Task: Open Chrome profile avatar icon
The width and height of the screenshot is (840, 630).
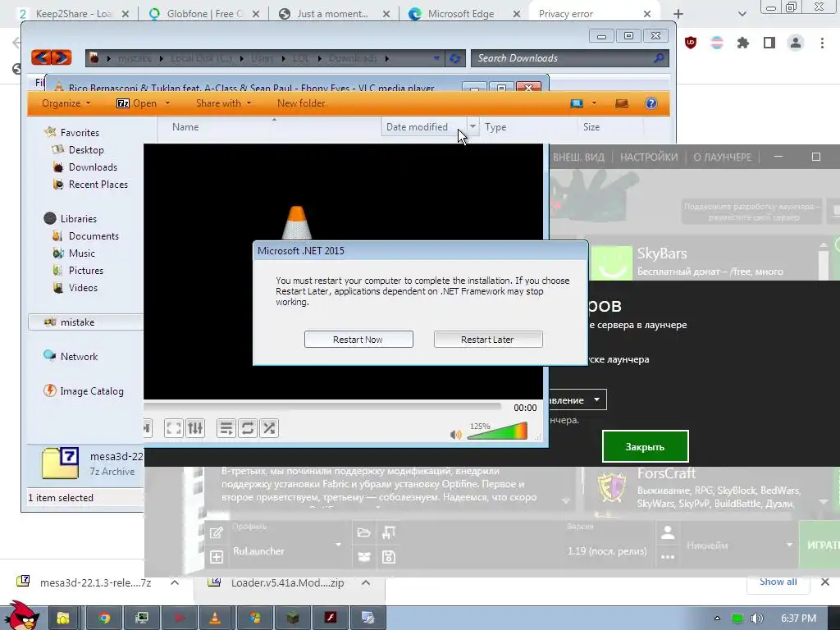Action: (x=796, y=43)
